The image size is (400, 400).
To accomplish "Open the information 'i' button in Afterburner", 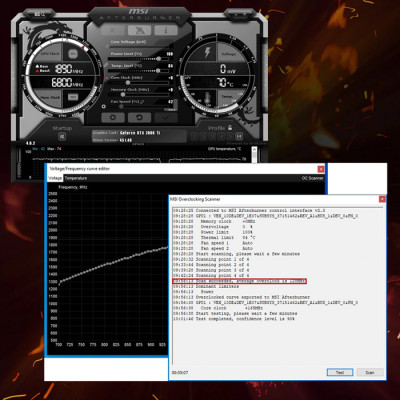I will coord(166,30).
